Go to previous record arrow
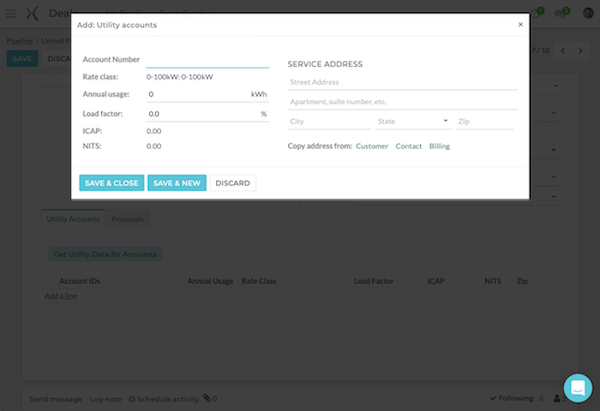Image resolution: width=600 pixels, height=411 pixels. tap(563, 51)
